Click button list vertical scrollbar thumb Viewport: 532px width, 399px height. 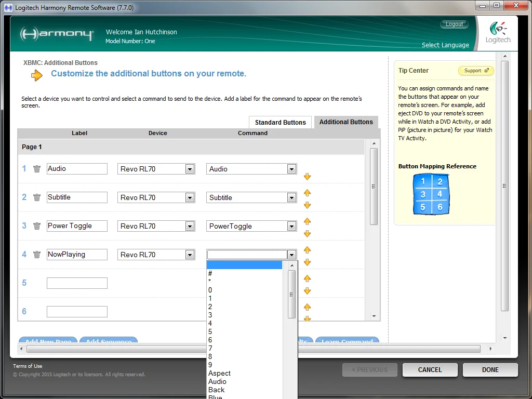tap(374, 187)
